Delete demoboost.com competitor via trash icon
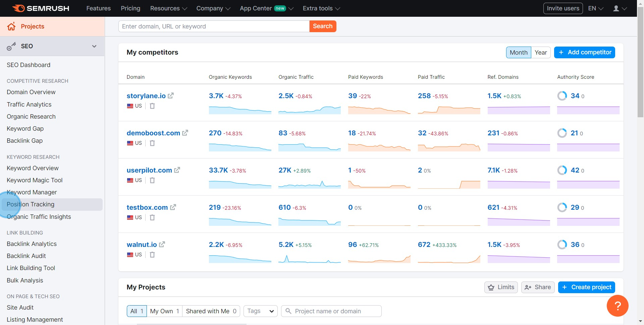 click(x=152, y=143)
